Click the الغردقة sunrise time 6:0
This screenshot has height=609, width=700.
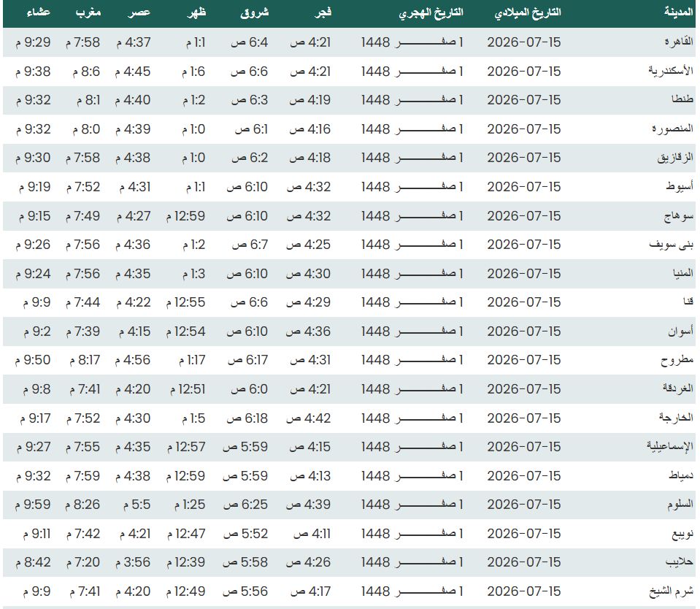(249, 389)
